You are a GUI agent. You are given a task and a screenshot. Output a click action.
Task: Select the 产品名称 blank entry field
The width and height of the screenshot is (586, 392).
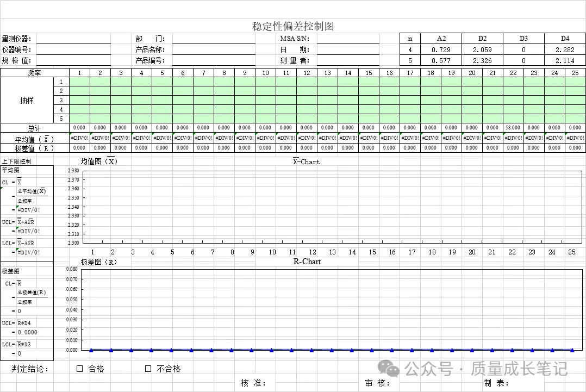[x=214, y=49]
